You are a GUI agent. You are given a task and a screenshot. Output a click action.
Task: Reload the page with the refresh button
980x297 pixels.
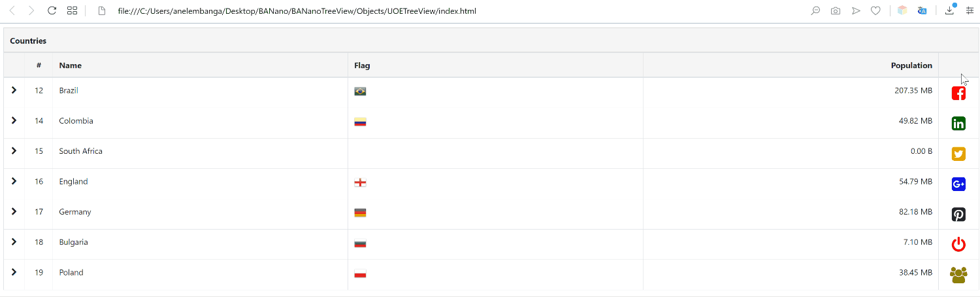[52, 10]
